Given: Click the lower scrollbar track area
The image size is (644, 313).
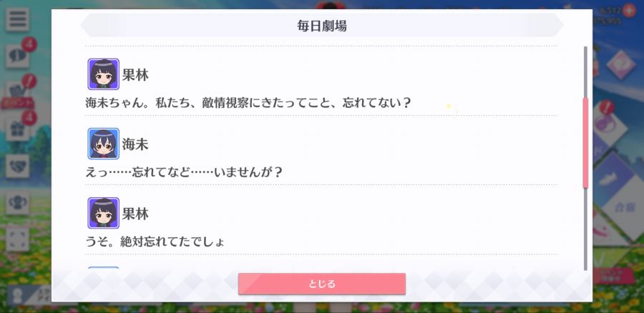Looking at the screenshot, I should pyautogui.click(x=585, y=229).
